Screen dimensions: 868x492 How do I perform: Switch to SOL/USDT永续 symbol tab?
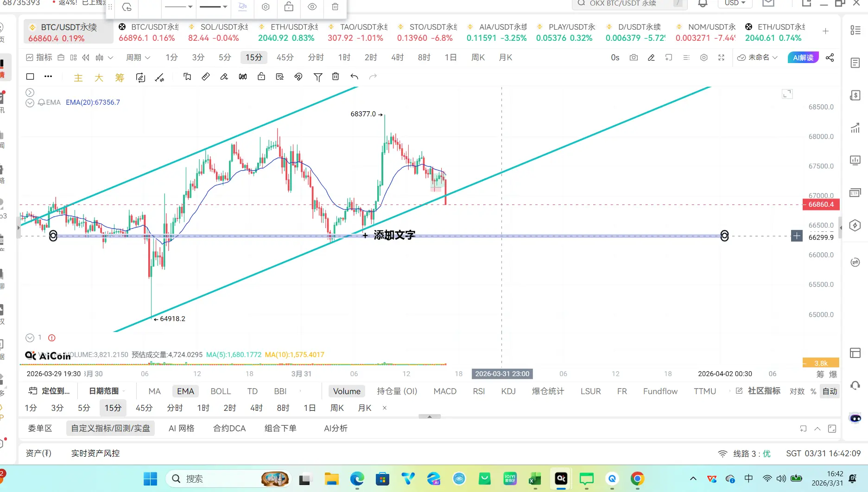tap(218, 32)
